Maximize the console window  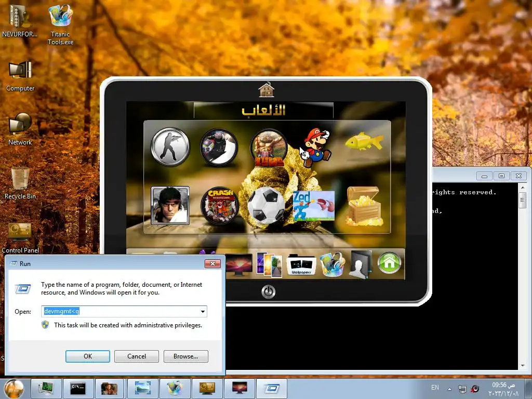click(x=501, y=176)
